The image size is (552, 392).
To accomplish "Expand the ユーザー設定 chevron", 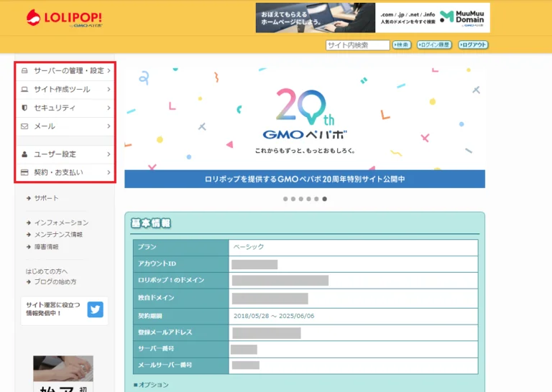I will 109,154.
